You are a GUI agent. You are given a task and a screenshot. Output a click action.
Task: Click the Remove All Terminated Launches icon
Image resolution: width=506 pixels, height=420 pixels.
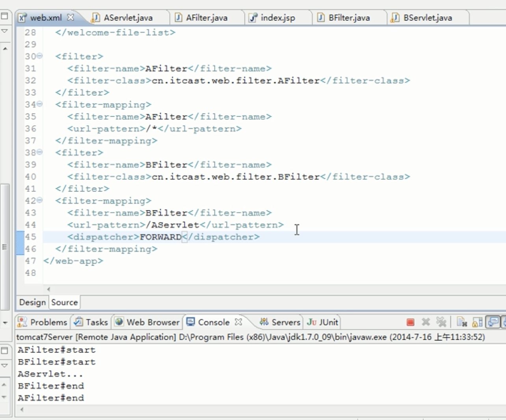(441, 322)
